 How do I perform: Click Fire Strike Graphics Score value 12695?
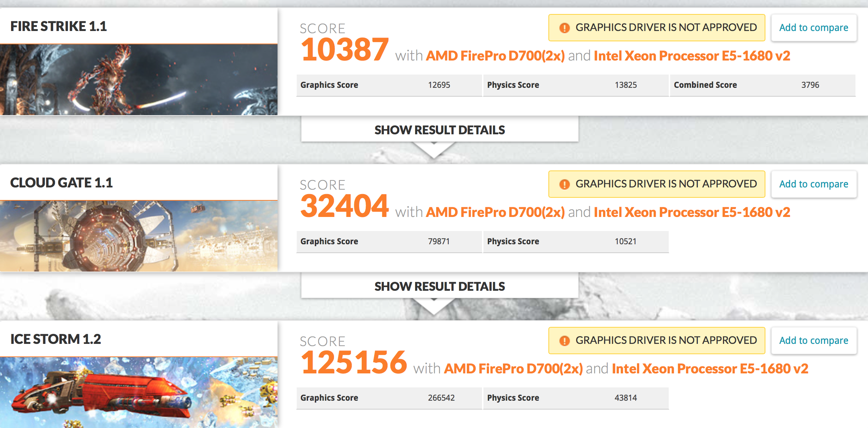439,85
